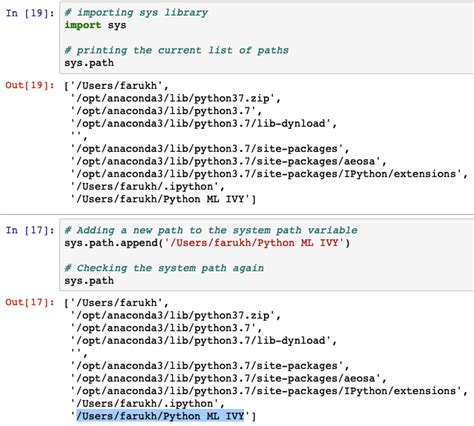Click '# printing the current list of paths' comment
The image size is (474, 426).
click(176, 50)
